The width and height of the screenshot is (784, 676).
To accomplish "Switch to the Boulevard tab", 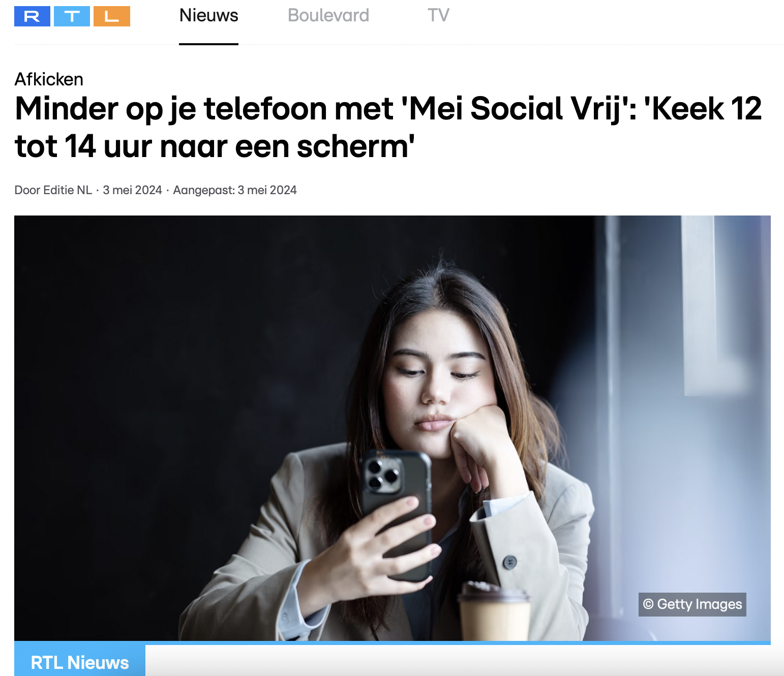I will (328, 15).
